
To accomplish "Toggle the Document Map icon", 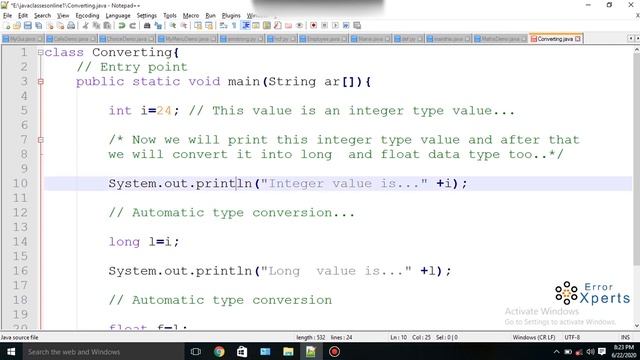I will pyautogui.click(x=267, y=25).
